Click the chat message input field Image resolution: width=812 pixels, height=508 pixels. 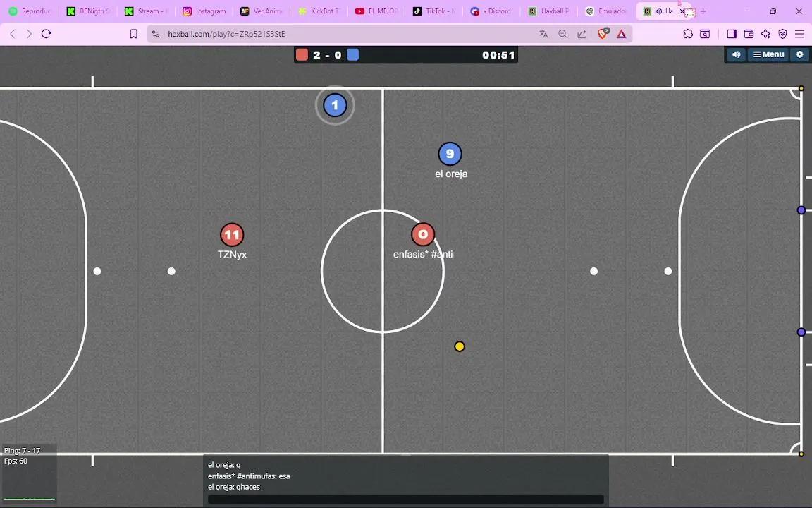405,500
